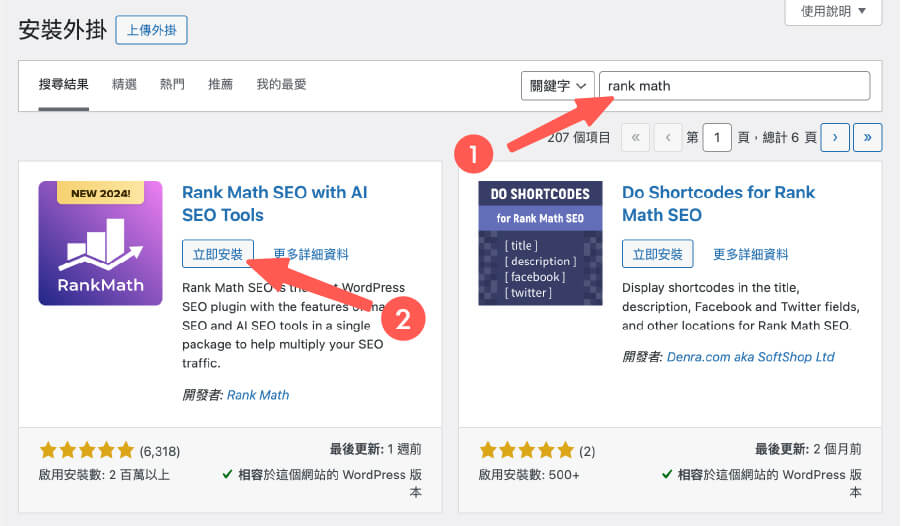Click the current page number field

click(x=716, y=137)
